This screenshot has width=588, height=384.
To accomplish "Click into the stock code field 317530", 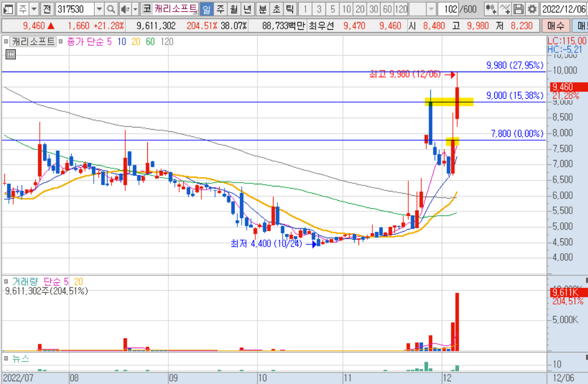I will click(75, 9).
